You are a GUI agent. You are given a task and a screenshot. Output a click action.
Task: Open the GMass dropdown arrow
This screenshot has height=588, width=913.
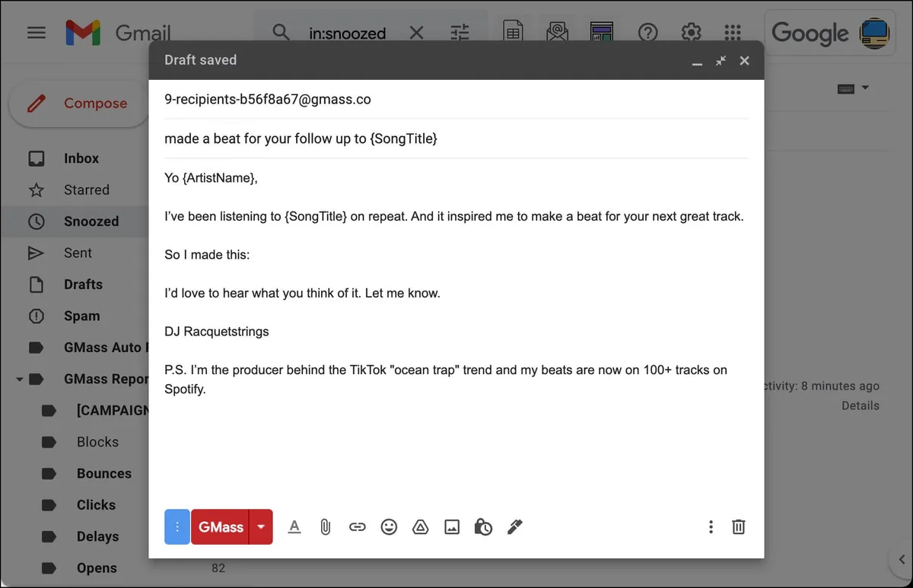pyautogui.click(x=261, y=526)
